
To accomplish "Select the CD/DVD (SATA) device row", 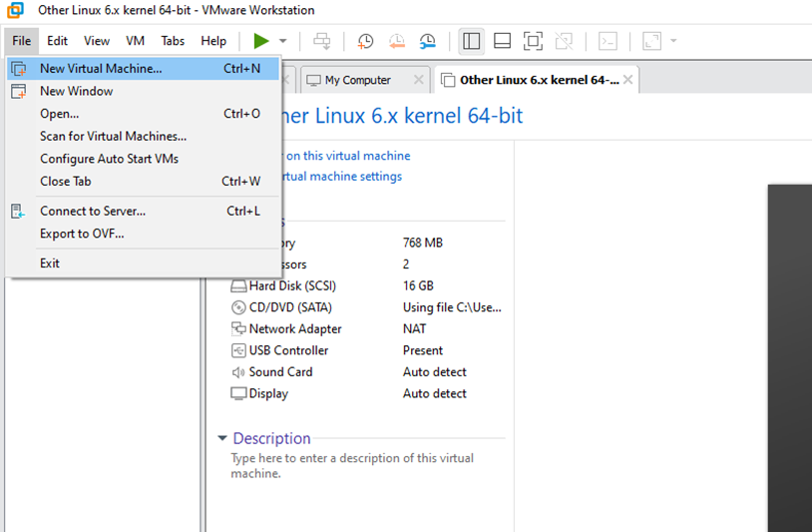I will (366, 307).
